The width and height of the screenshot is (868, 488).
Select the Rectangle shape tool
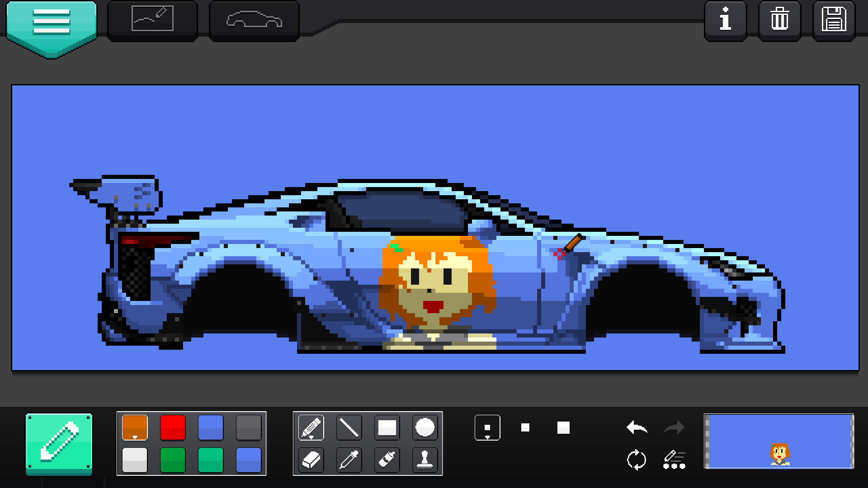387,427
